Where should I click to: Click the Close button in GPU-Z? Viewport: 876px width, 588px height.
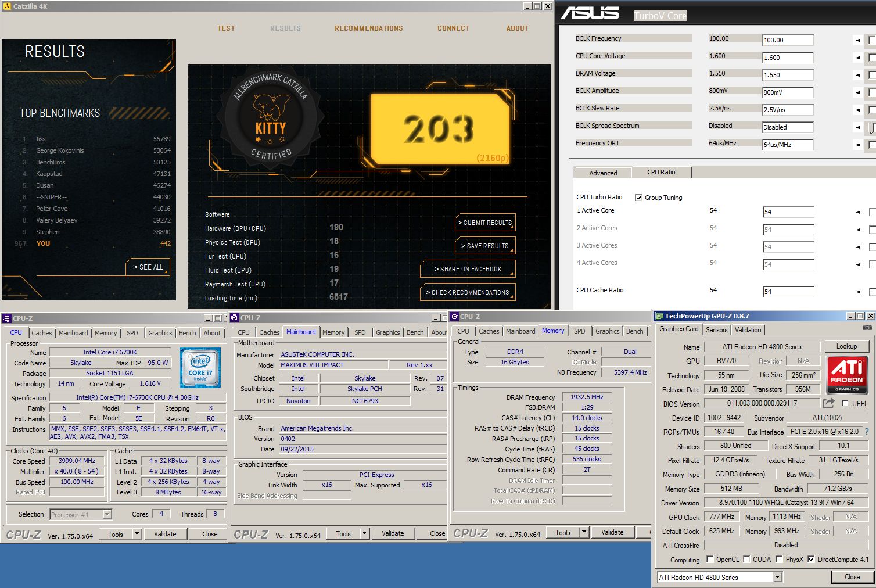(x=852, y=577)
